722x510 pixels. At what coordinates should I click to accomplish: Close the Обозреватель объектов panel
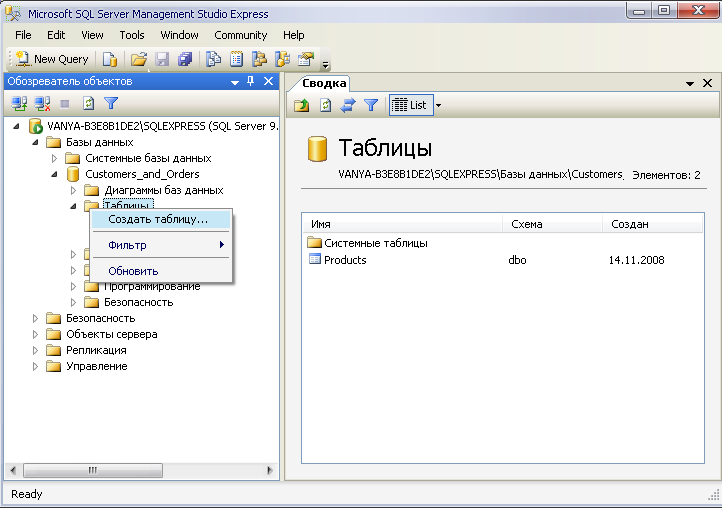click(268, 81)
